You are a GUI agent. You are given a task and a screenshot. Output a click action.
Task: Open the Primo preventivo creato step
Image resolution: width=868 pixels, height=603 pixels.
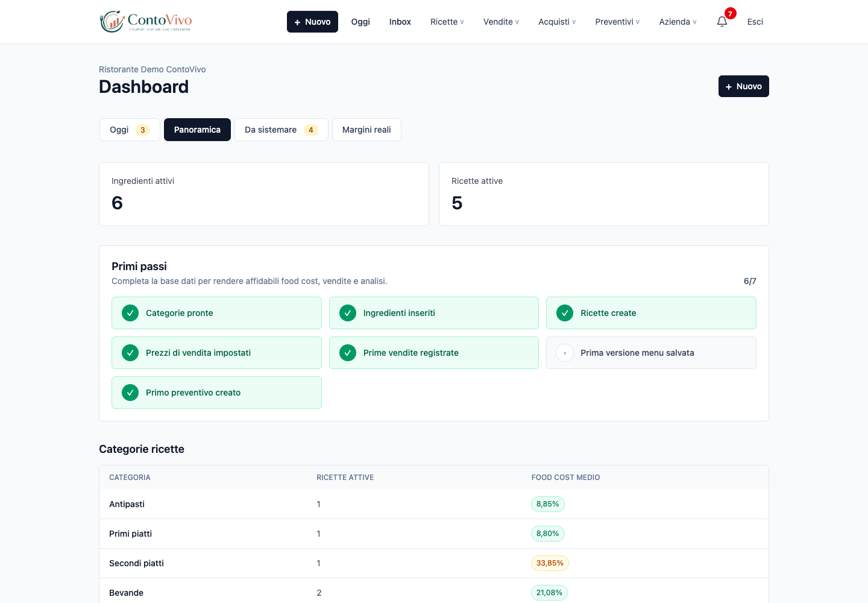tap(216, 393)
